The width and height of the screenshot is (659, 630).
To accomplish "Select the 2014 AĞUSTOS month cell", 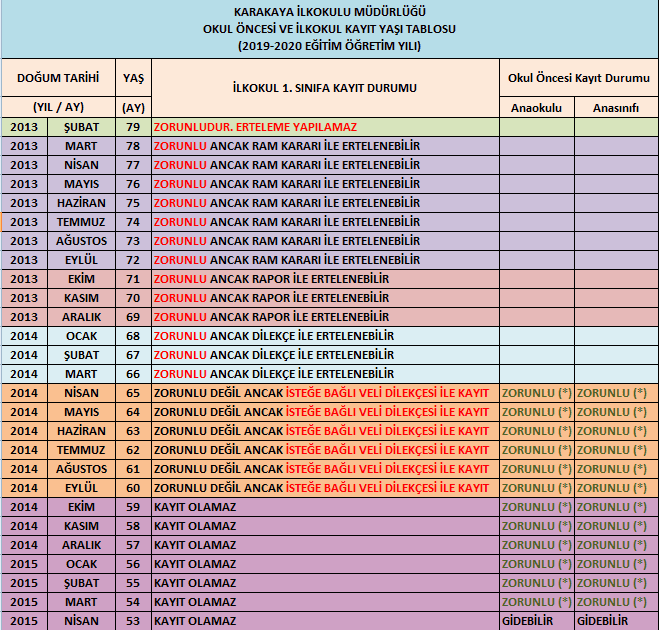I will [81, 469].
